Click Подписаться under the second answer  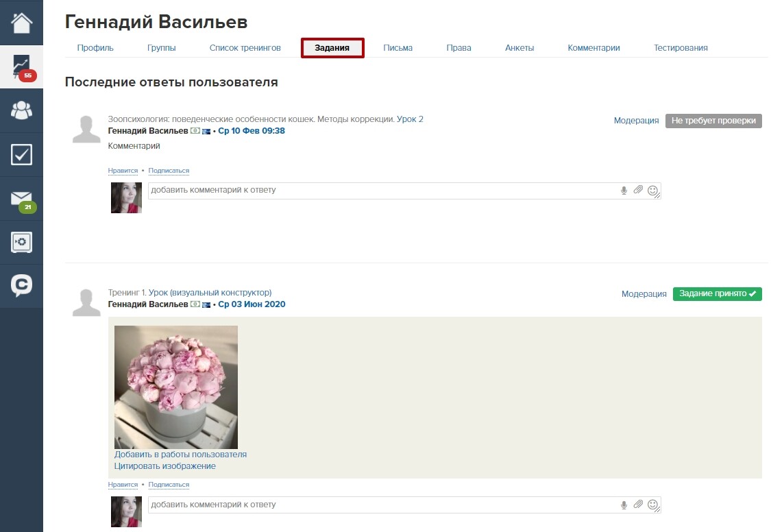point(169,485)
